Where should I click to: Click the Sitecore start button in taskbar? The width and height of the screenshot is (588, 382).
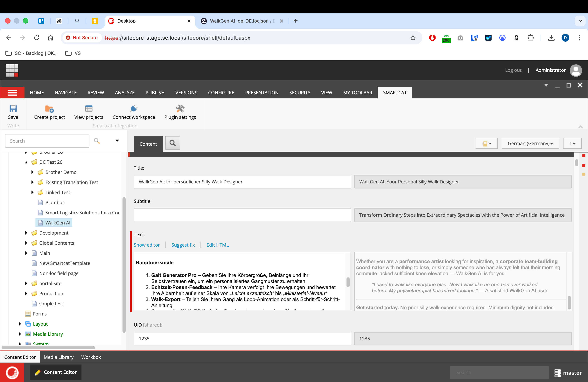[12, 372]
